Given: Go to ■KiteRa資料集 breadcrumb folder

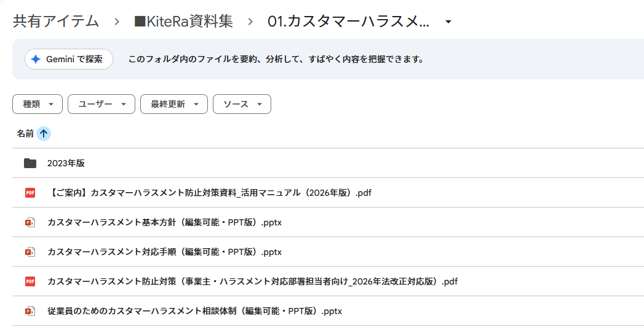Looking at the screenshot, I should point(183,22).
